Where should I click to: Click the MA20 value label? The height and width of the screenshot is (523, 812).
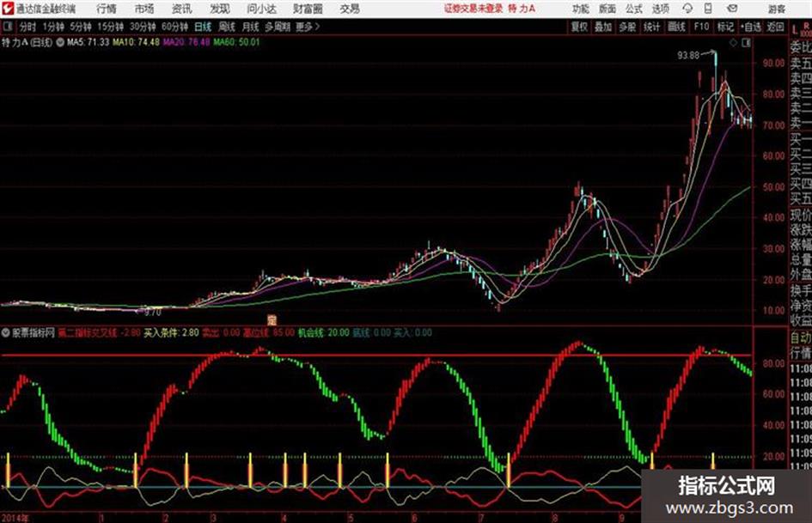point(186,42)
